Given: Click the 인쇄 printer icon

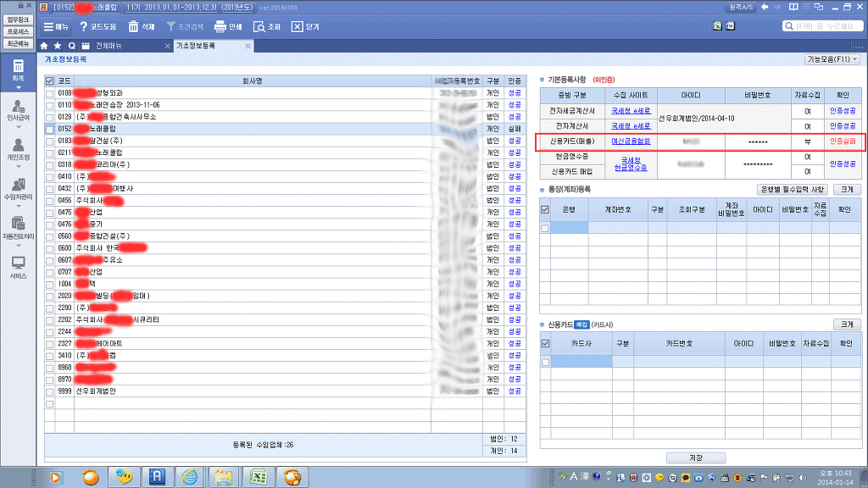Looking at the screenshot, I should tap(220, 26).
